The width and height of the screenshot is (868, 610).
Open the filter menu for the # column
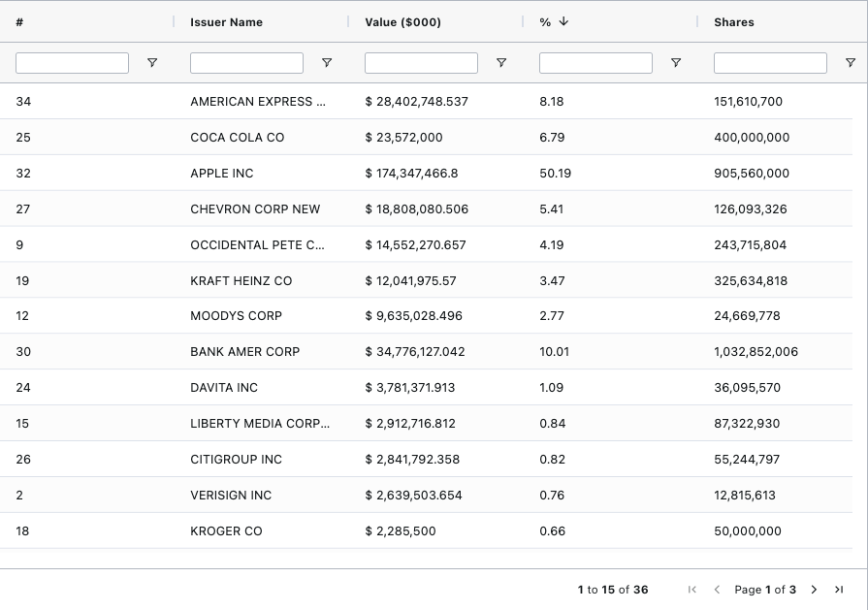152,62
